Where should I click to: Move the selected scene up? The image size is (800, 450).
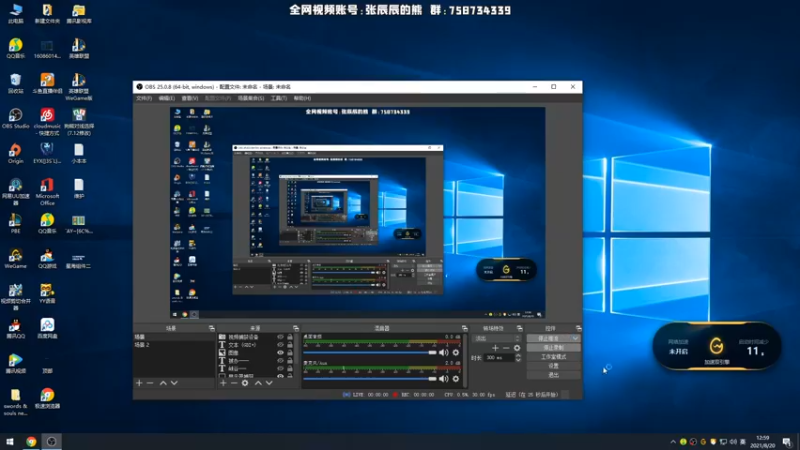(163, 383)
